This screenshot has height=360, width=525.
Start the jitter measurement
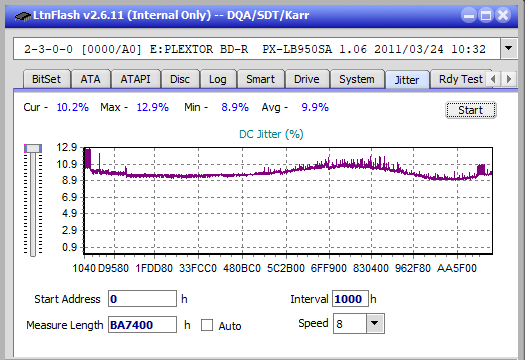click(471, 110)
